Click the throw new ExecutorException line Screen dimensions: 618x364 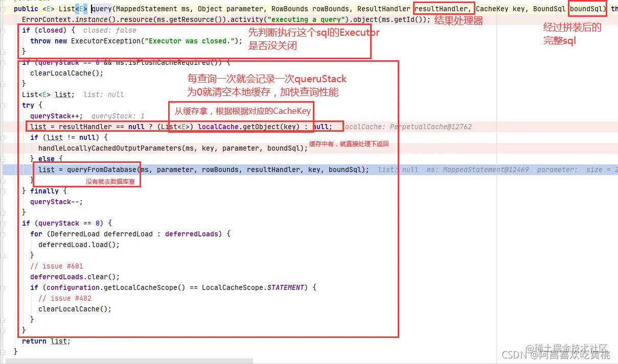pos(136,41)
